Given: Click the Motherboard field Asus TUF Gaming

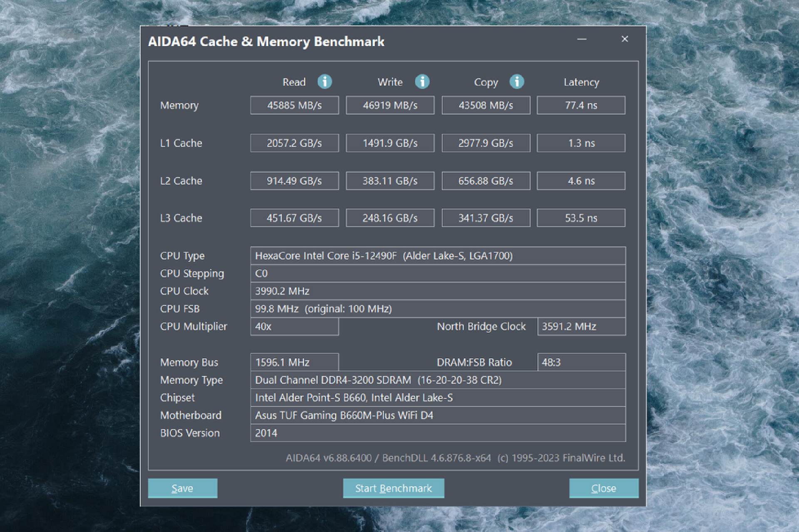Looking at the screenshot, I should 438,415.
